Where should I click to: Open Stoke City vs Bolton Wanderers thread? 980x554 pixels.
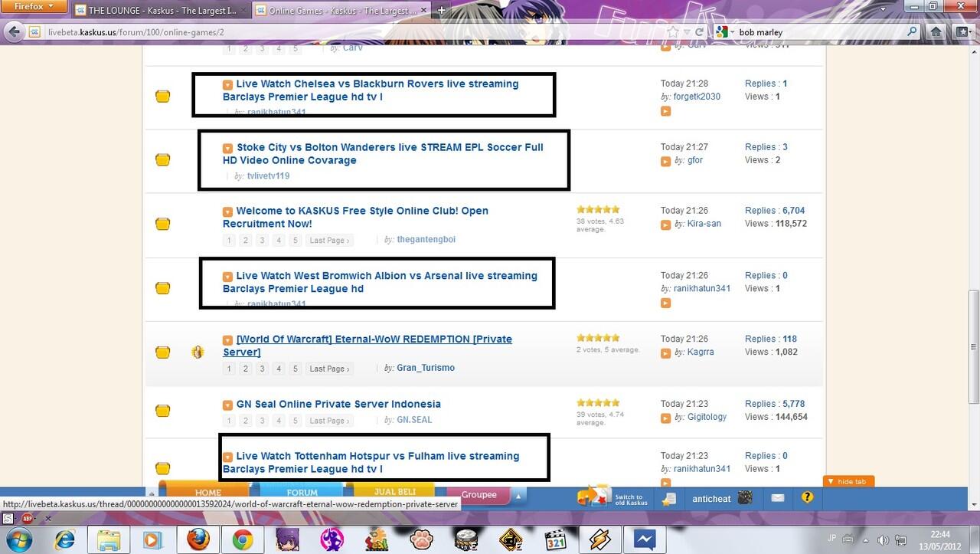[383, 154]
